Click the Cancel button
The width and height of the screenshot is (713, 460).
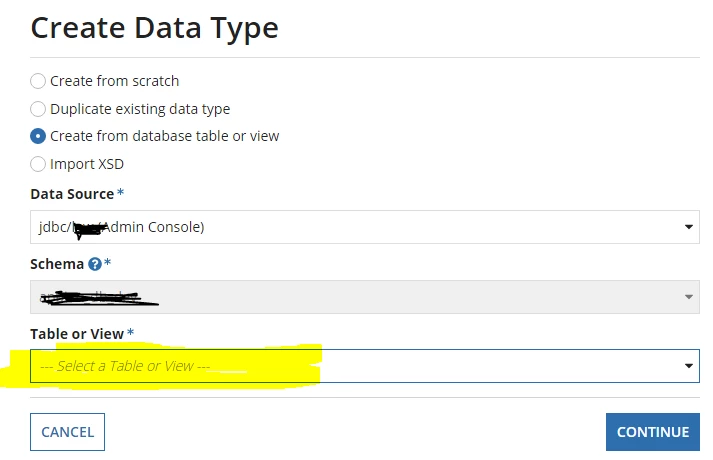(67, 432)
